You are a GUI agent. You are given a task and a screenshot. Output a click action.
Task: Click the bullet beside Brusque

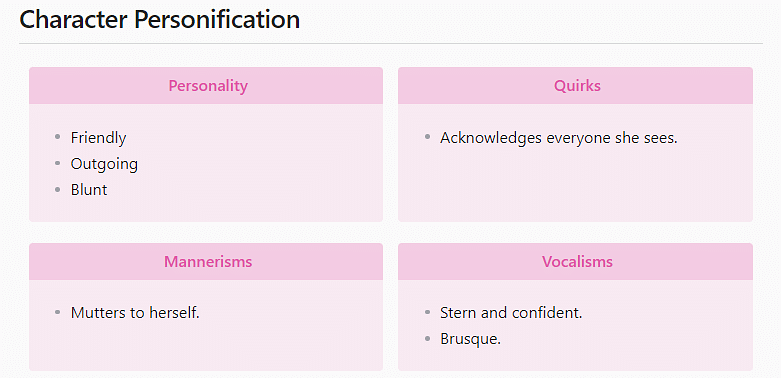(x=427, y=339)
